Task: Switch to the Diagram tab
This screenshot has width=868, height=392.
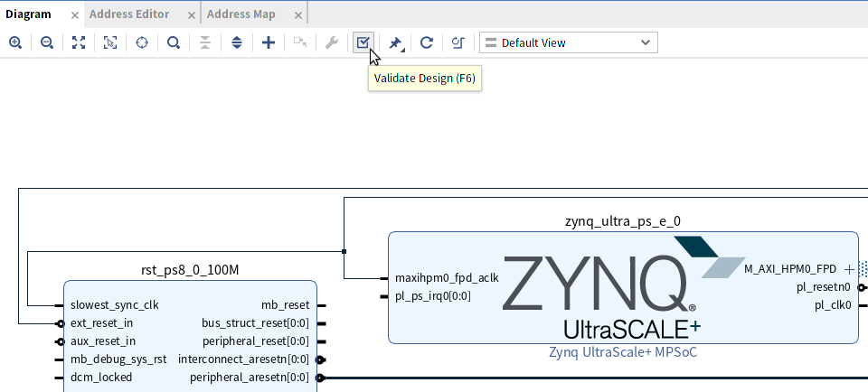Action: pyautogui.click(x=28, y=14)
